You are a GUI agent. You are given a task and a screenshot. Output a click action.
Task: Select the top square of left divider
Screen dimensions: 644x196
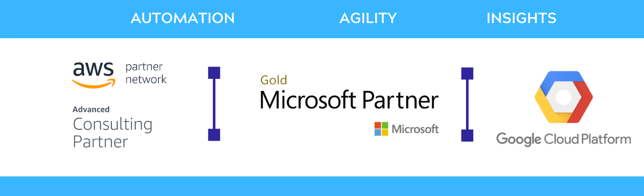click(214, 73)
